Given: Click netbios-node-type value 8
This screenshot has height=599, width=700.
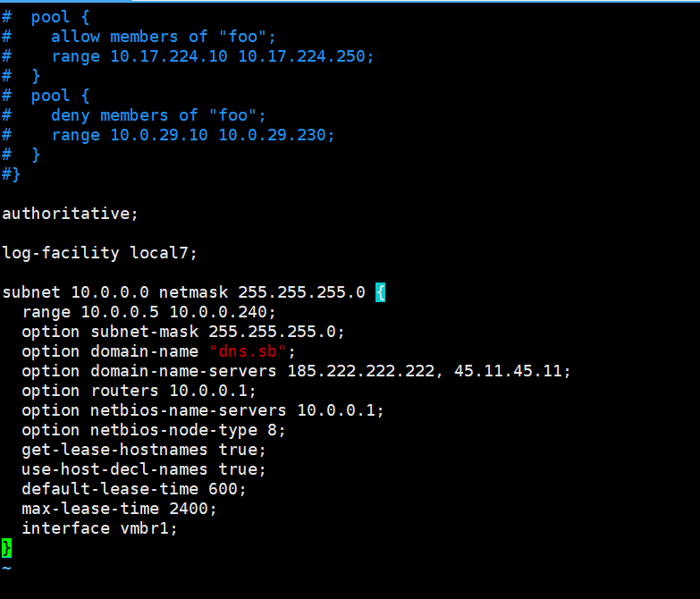Looking at the screenshot, I should (x=272, y=430).
